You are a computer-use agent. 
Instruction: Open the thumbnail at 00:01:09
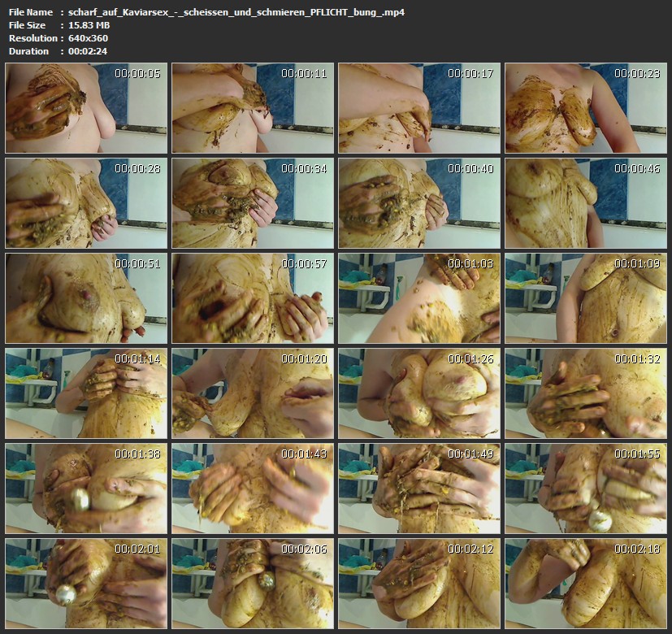[585, 298]
